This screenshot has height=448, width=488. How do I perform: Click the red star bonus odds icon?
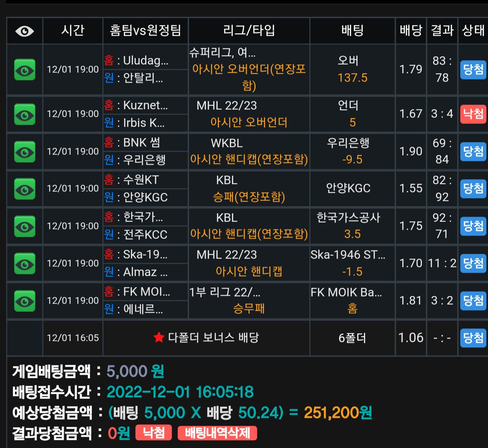coord(159,337)
